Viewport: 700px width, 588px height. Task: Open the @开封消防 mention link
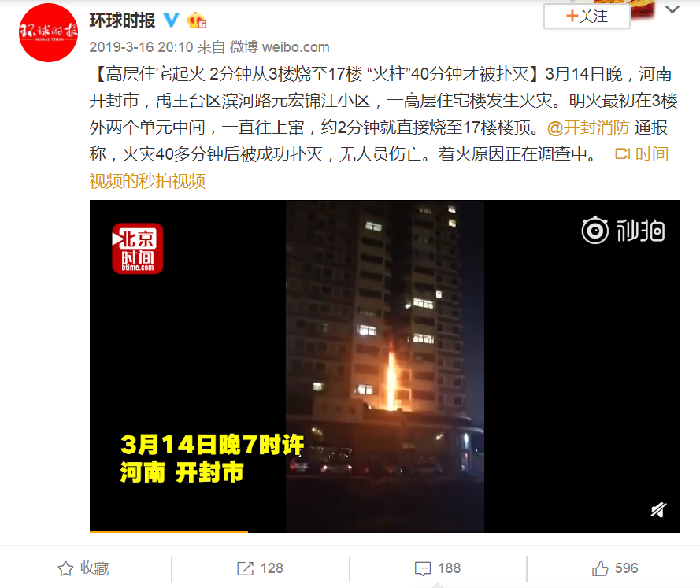pos(588,128)
